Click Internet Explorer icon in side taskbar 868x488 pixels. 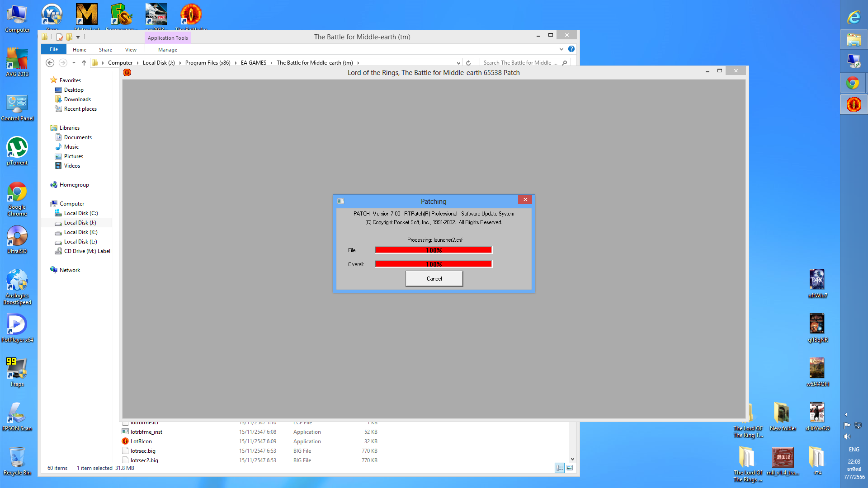click(854, 18)
